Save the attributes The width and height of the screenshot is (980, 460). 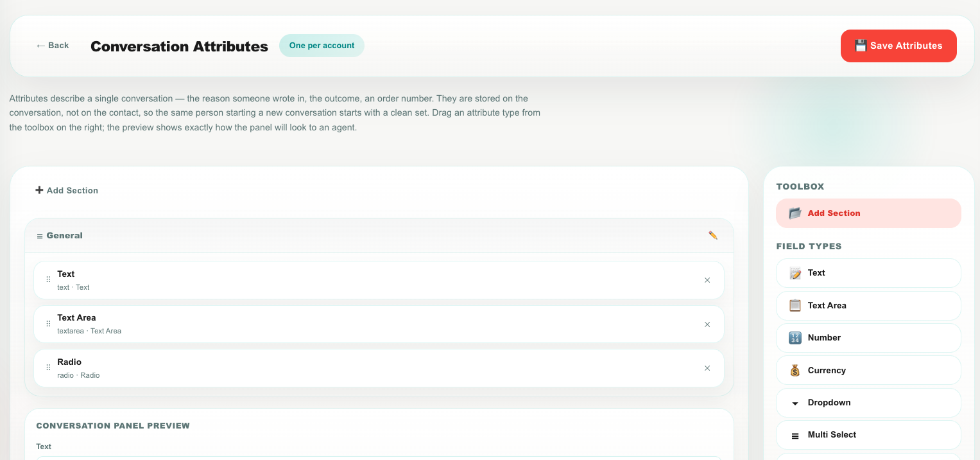898,46
